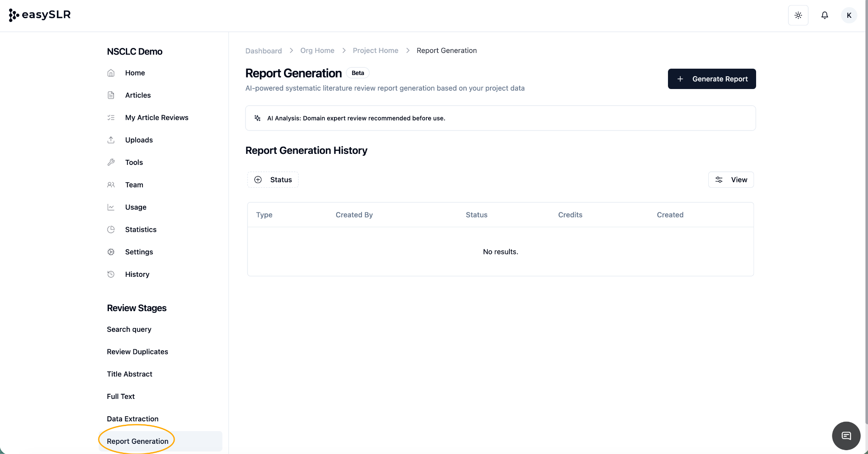Viewport: 868px width, 454px height.
Task: Toggle the light/dark theme sun icon
Action: tap(798, 15)
